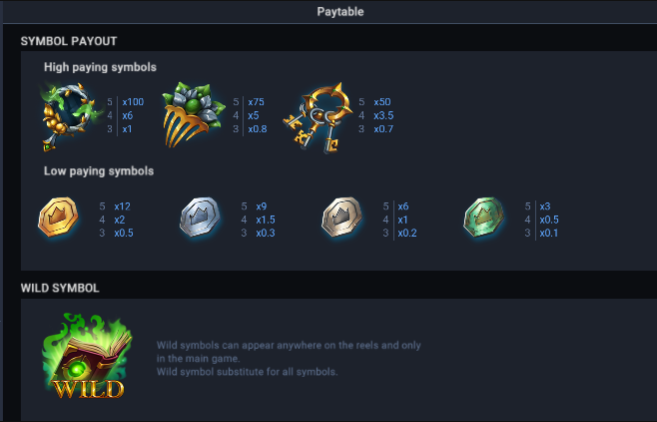Select the gold crown coin symbol
Image resolution: width=657 pixels, height=422 pixels.
click(x=58, y=217)
